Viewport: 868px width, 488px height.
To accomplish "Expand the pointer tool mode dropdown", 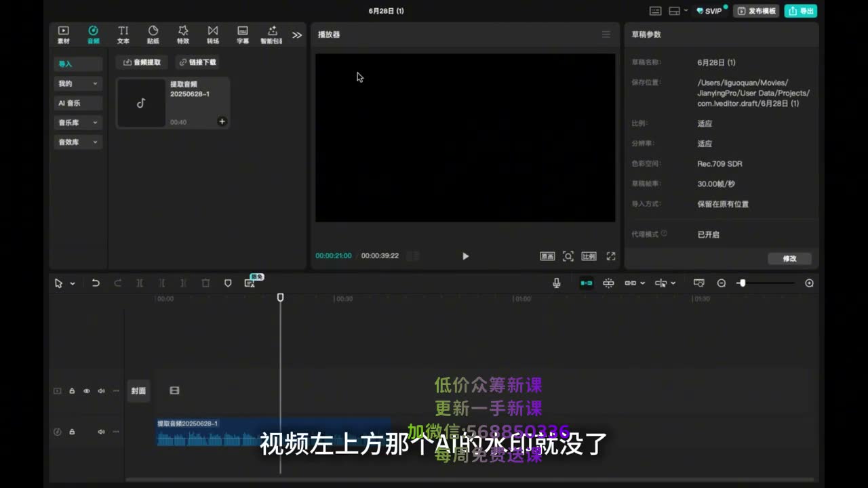I will (x=73, y=283).
